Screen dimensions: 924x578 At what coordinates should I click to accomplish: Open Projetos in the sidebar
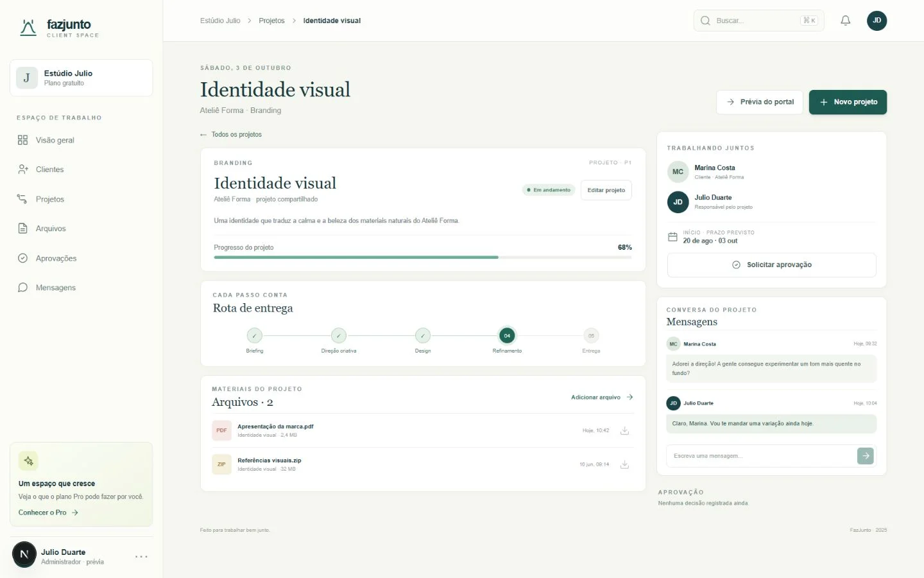81,199
